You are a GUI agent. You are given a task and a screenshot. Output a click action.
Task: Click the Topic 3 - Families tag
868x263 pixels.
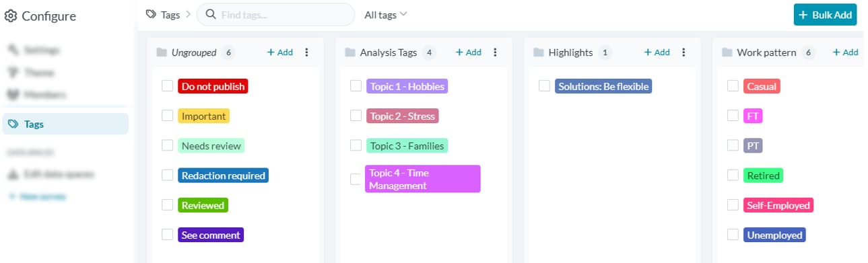407,145
